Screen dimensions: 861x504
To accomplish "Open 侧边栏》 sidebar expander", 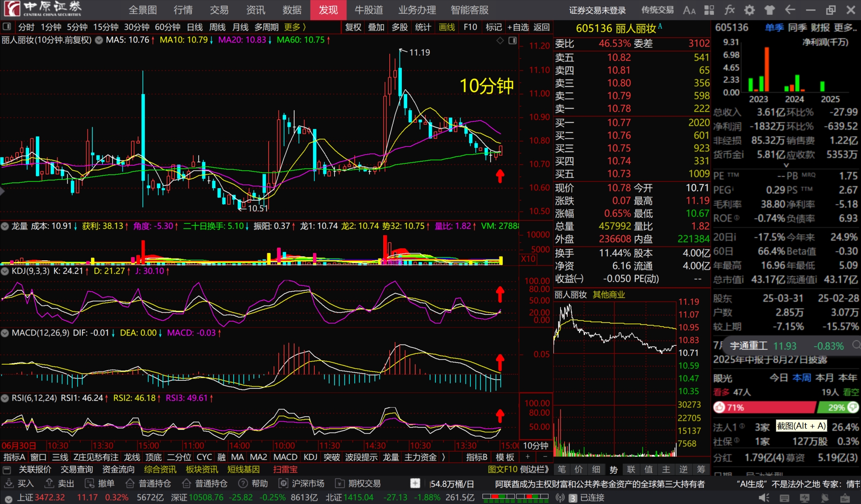I will pos(535,470).
